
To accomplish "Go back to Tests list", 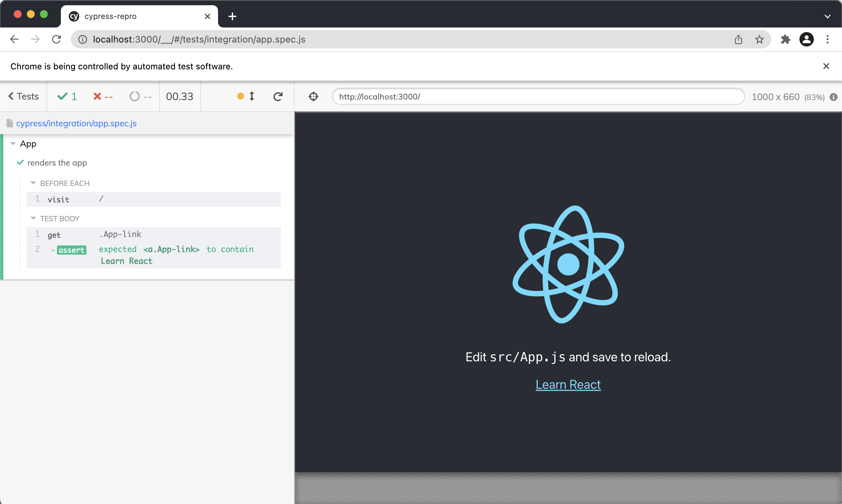I will (24, 97).
